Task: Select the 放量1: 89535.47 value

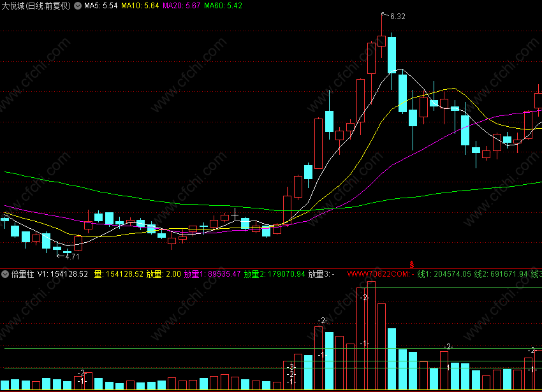Action: point(212,274)
